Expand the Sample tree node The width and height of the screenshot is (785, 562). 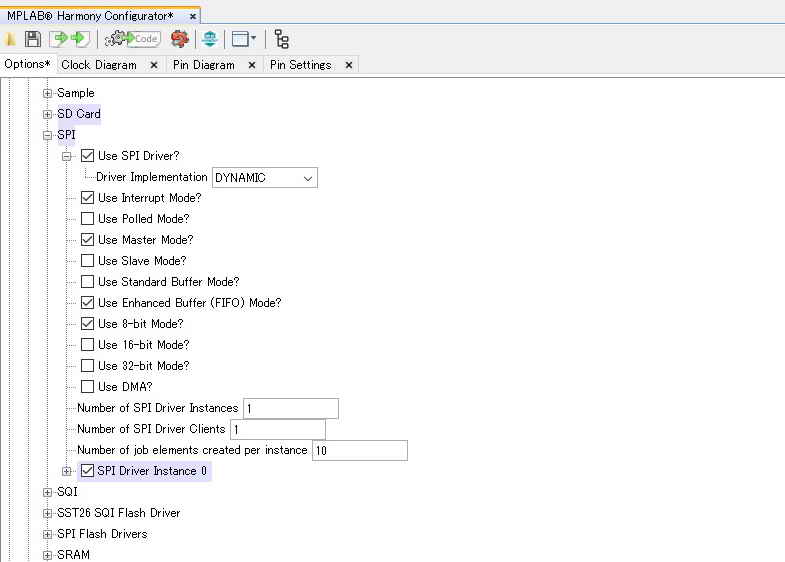click(47, 93)
